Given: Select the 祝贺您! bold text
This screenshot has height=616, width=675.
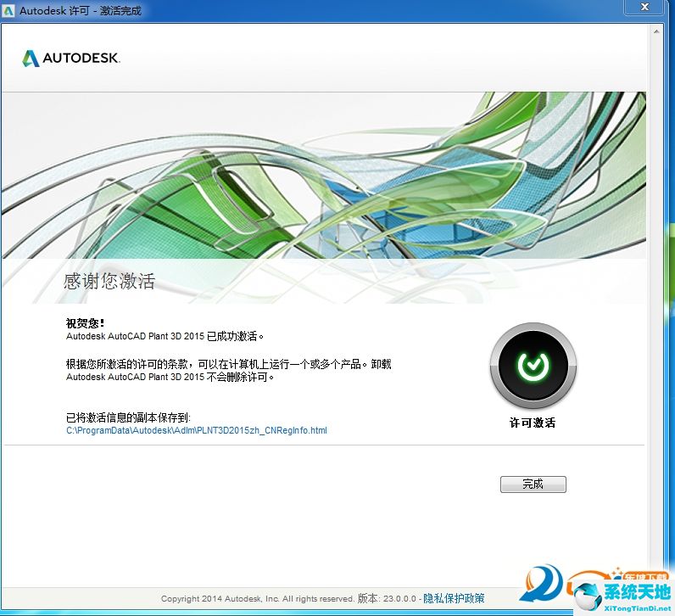Looking at the screenshot, I should [85, 323].
